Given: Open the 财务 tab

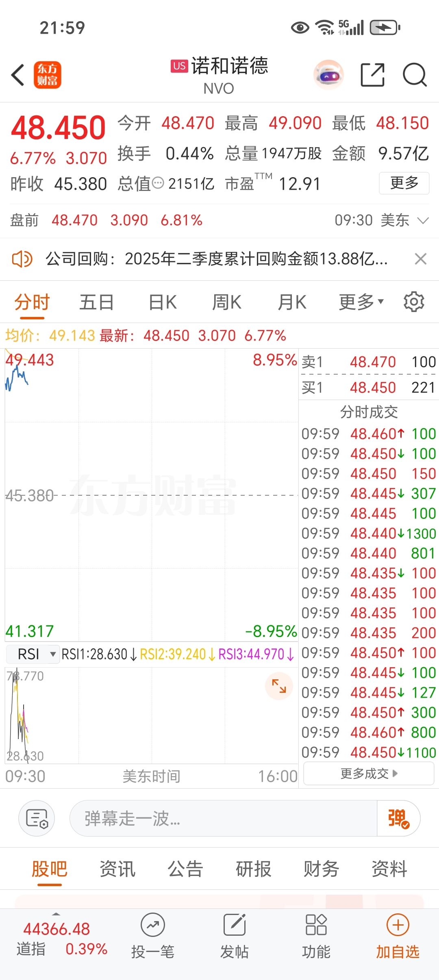Looking at the screenshot, I should coord(322,869).
